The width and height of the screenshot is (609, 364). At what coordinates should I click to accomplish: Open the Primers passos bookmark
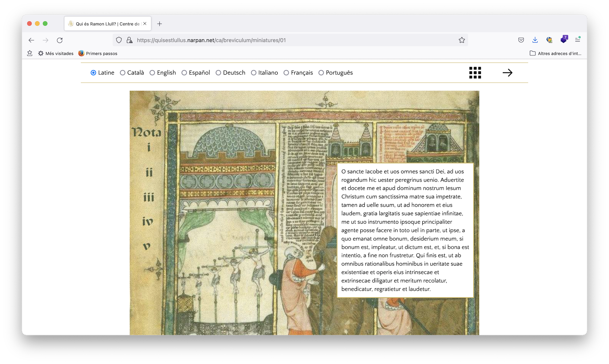(98, 53)
